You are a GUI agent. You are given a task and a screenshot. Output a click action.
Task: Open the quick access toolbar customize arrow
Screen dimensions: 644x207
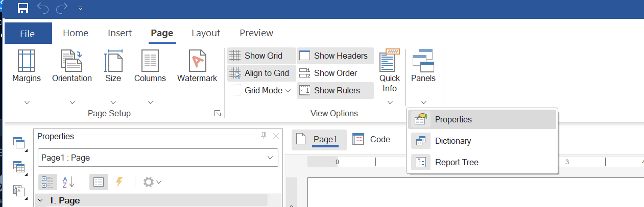tap(80, 9)
